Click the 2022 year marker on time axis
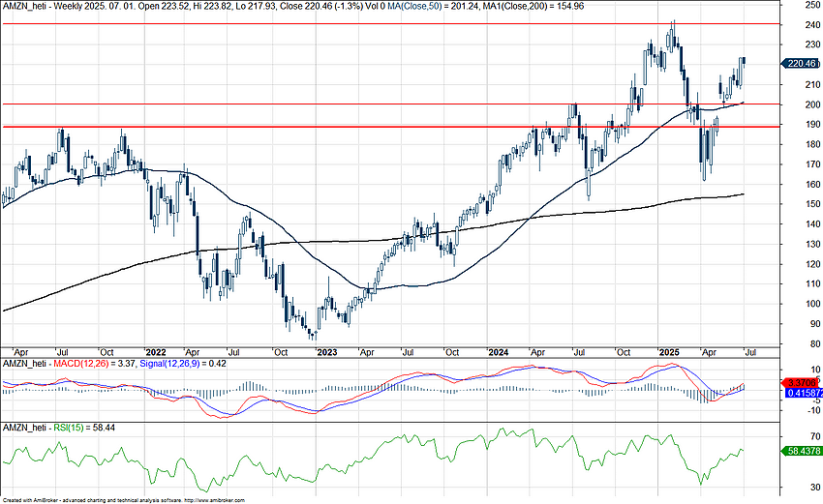The height and width of the screenshot is (504, 823). [x=156, y=352]
